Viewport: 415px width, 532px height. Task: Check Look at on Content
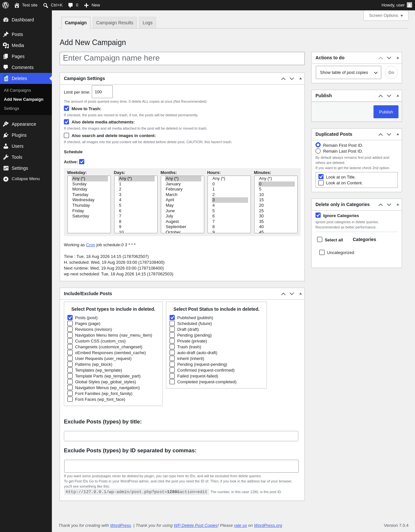click(321, 183)
